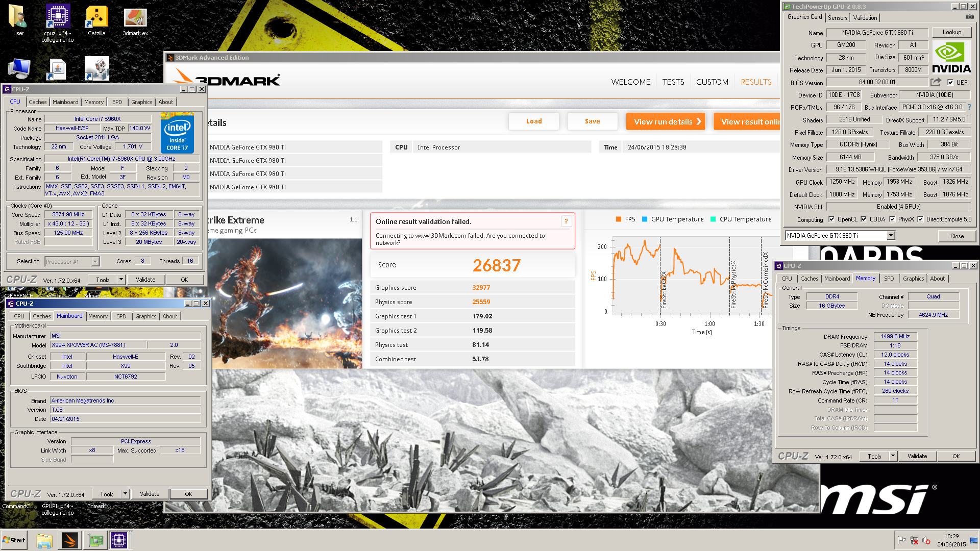Click the Graphics score value 32977

coord(481,288)
